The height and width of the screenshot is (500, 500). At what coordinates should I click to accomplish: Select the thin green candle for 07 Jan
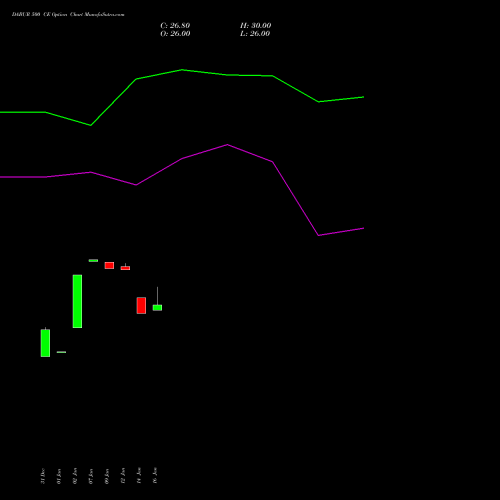[x=93, y=260]
